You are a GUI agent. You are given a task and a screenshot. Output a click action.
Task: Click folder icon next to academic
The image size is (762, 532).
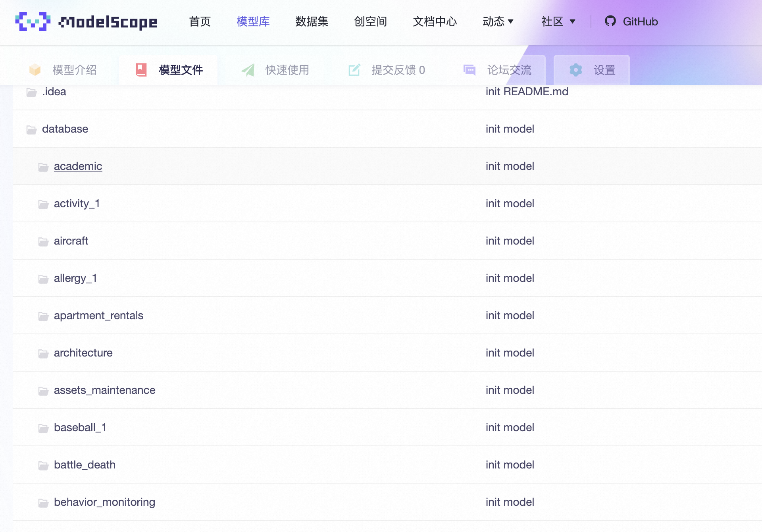click(44, 167)
